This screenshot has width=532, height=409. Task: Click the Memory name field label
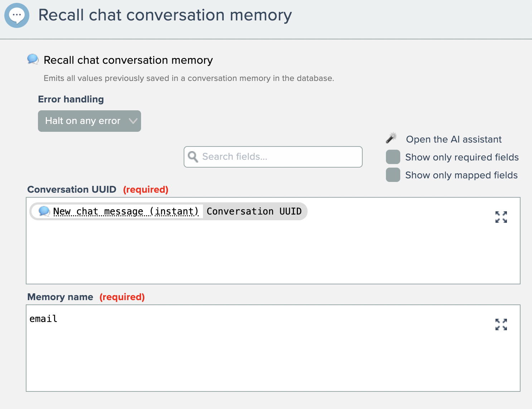[60, 297]
